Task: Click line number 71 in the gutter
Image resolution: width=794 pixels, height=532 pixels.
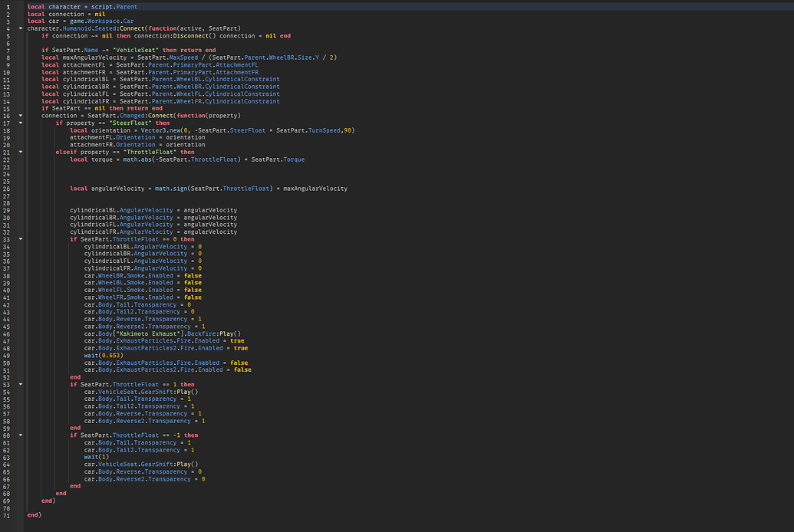Action: (x=7, y=516)
